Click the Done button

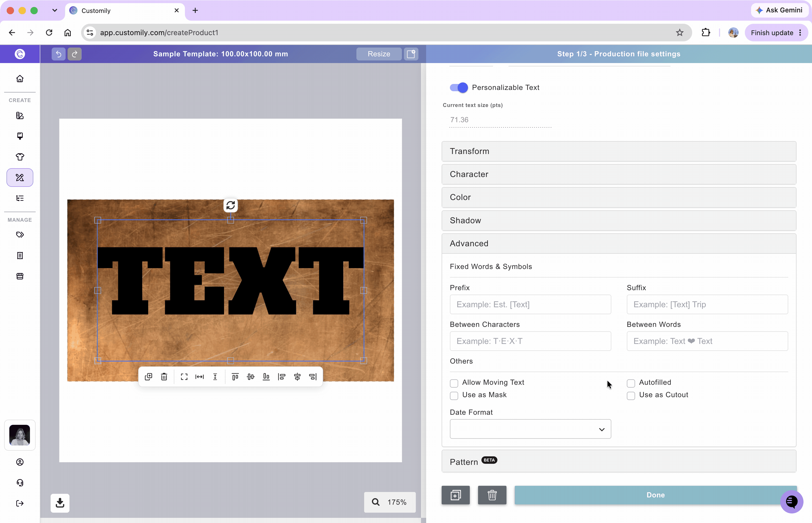click(655, 495)
